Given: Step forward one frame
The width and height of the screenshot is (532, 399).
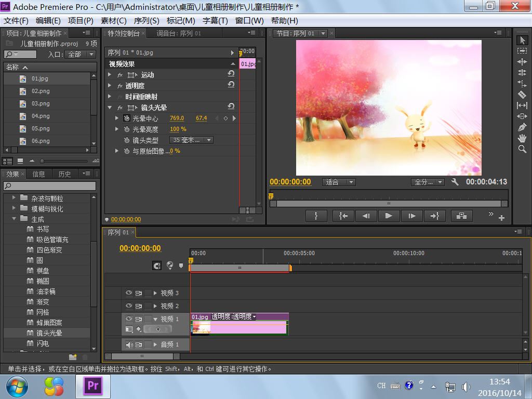Looking at the screenshot, I should click(411, 216).
